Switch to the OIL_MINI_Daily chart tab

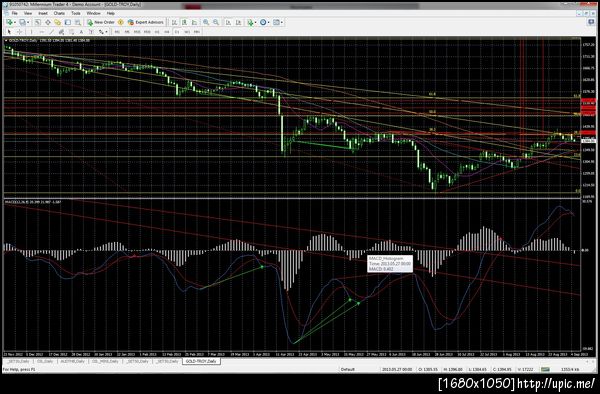(x=105, y=361)
